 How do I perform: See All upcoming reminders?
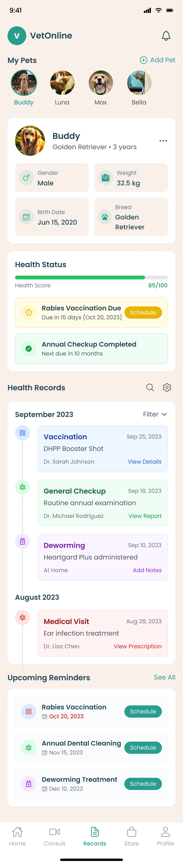164,677
